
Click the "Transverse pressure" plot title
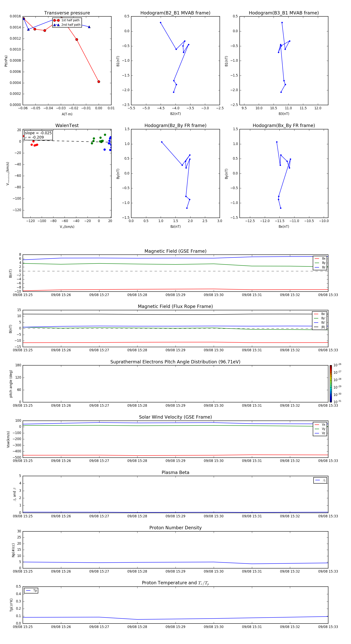67,13
